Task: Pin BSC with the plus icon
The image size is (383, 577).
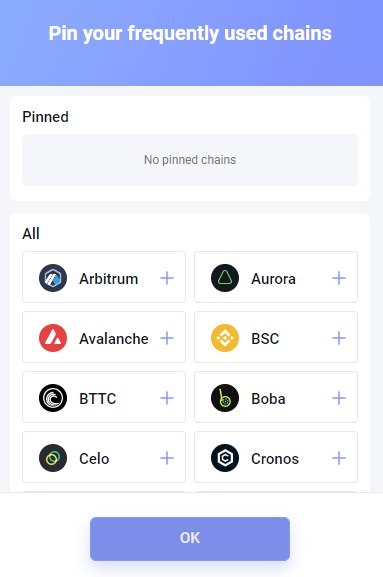Action: coord(339,338)
